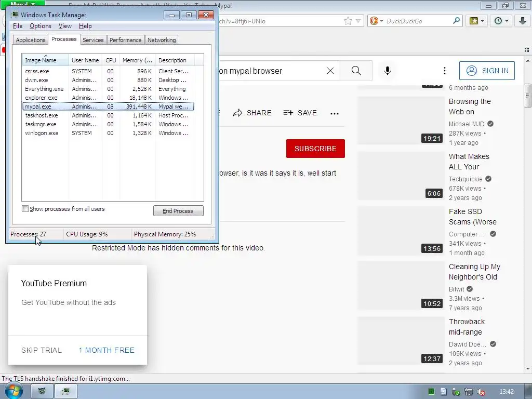
Task: Click the network tray icon
Action: coord(469,392)
